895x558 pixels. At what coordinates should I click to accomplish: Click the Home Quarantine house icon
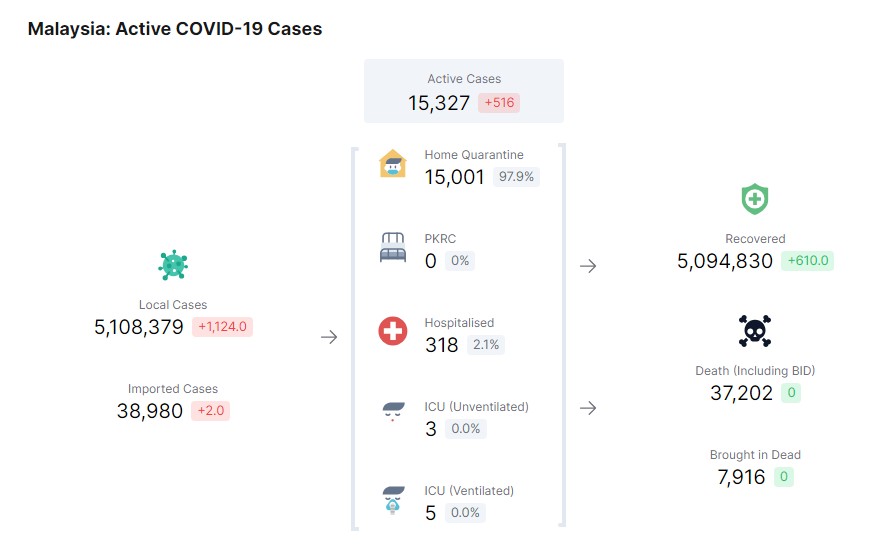393,163
